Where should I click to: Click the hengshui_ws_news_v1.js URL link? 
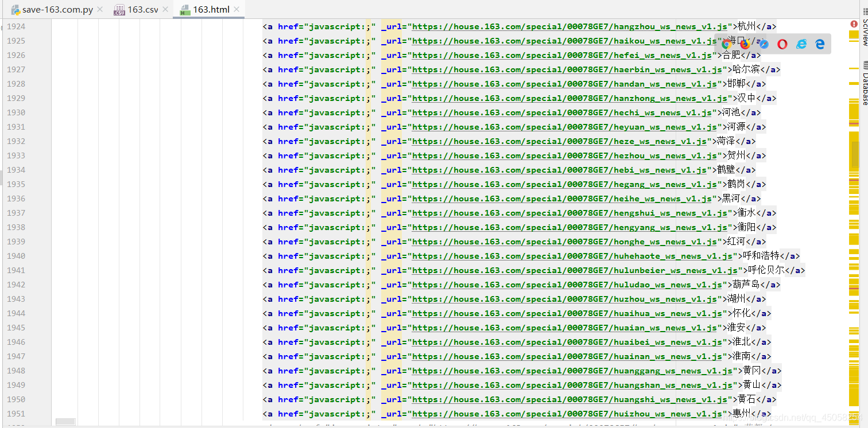tap(569, 213)
